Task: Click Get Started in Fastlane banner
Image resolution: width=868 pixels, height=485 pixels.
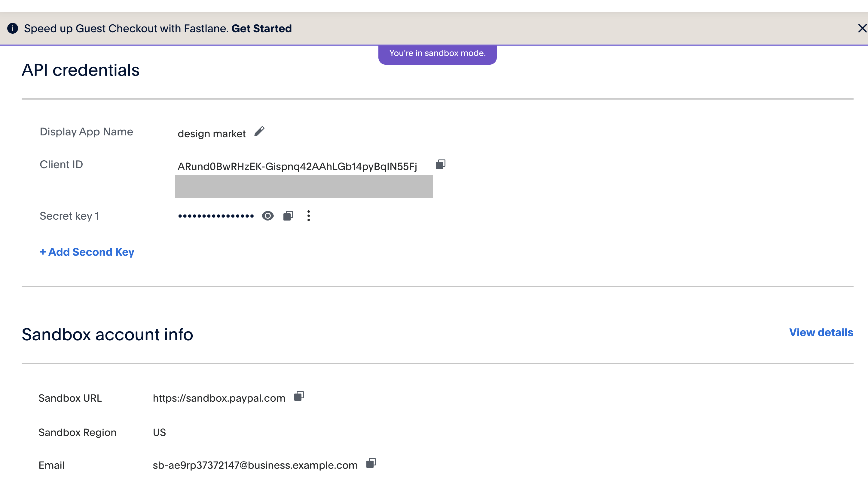Action: (x=261, y=28)
